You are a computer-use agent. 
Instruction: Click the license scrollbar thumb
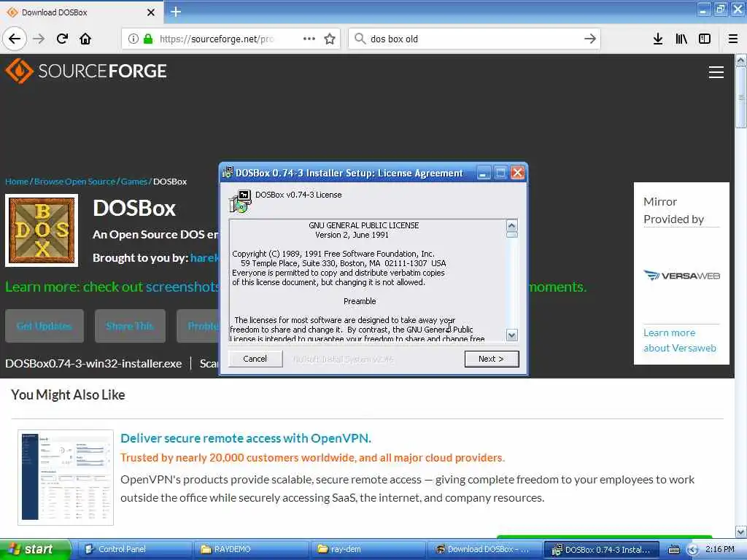(x=512, y=235)
